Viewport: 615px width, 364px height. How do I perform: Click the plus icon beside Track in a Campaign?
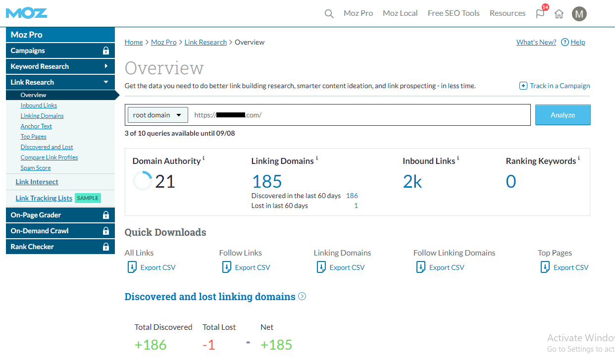pyautogui.click(x=523, y=86)
